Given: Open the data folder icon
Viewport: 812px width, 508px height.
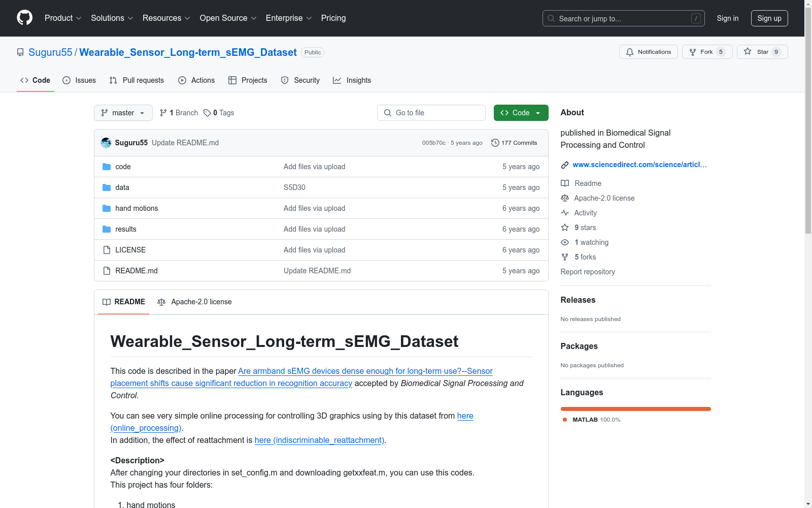Looking at the screenshot, I should pyautogui.click(x=107, y=187).
